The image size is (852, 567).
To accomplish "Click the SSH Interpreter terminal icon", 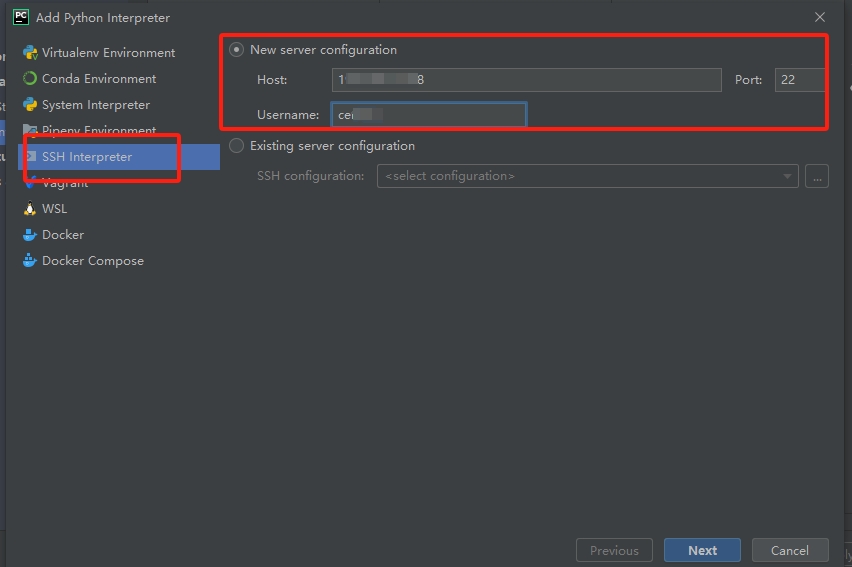I will 30,157.
